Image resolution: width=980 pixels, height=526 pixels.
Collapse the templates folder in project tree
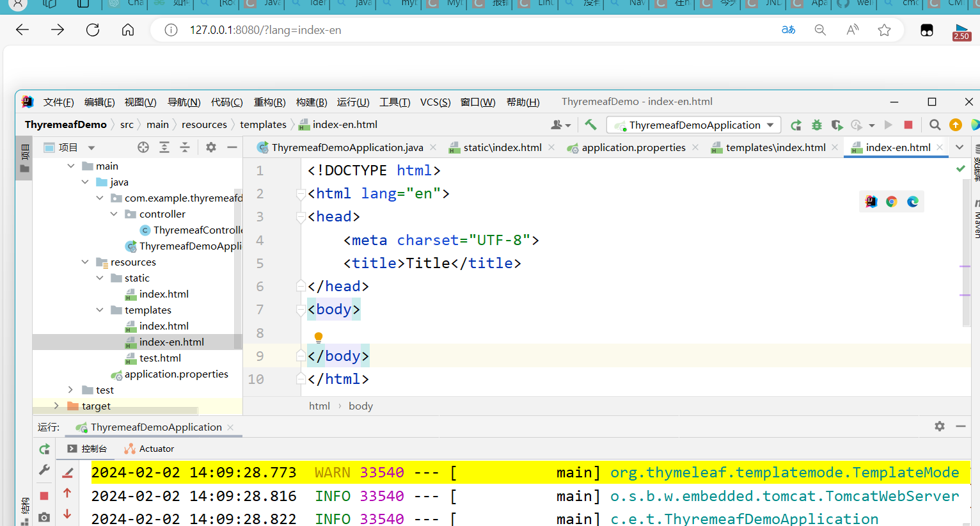[x=99, y=310]
